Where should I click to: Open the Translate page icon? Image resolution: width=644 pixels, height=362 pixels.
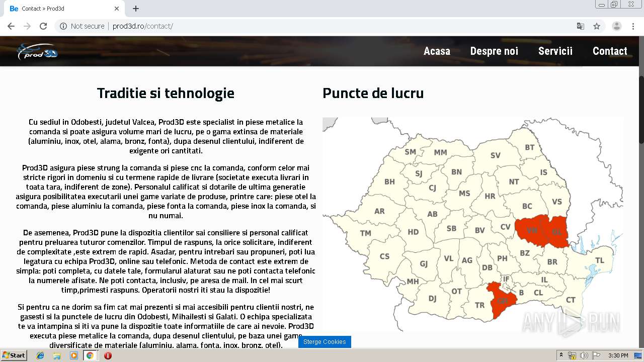pos(580,26)
